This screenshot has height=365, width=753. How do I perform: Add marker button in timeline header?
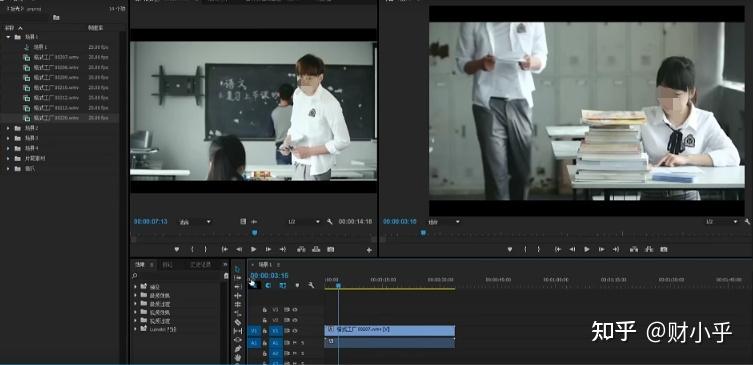297,285
